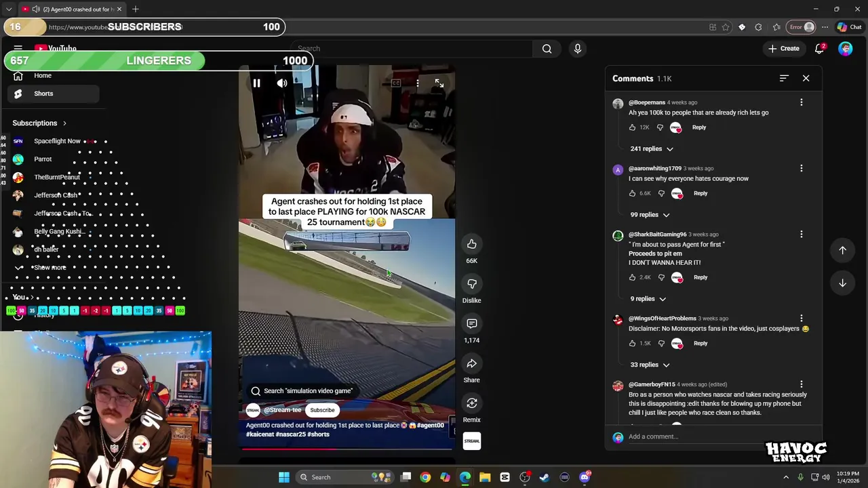Like the @SharkBaitGaming96 comment
The image size is (868, 488).
coord(633,277)
